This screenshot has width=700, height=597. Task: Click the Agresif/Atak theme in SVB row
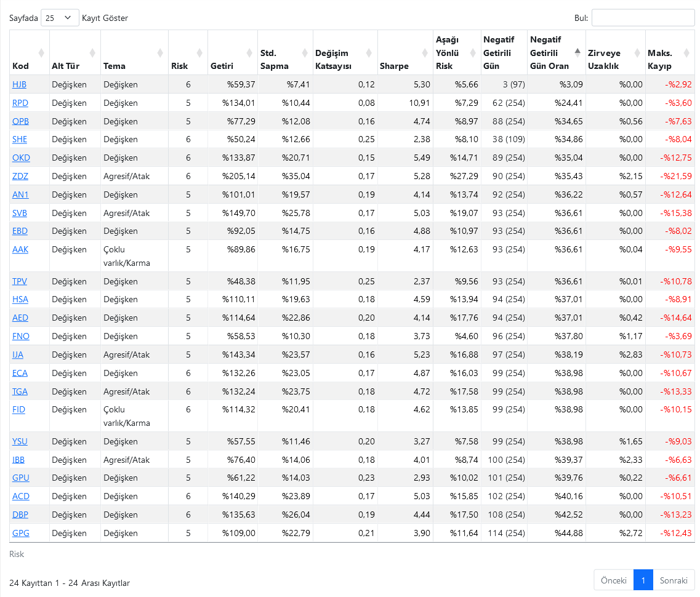tap(127, 213)
